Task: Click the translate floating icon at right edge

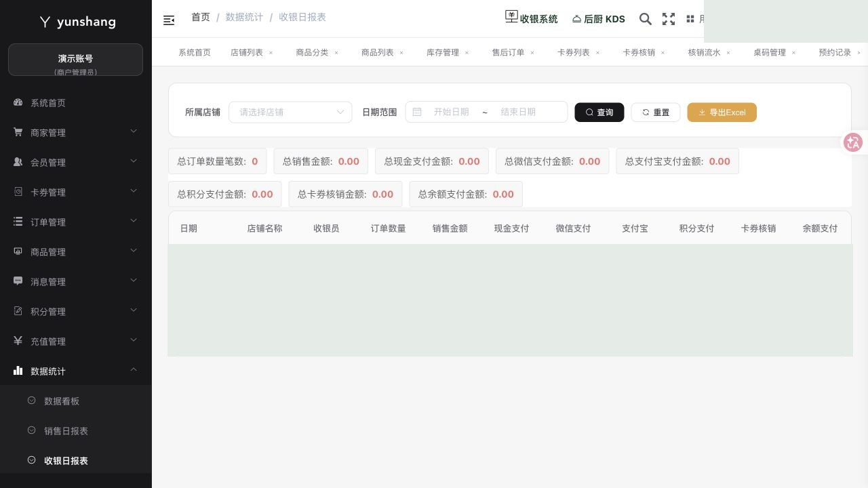Action: [853, 142]
